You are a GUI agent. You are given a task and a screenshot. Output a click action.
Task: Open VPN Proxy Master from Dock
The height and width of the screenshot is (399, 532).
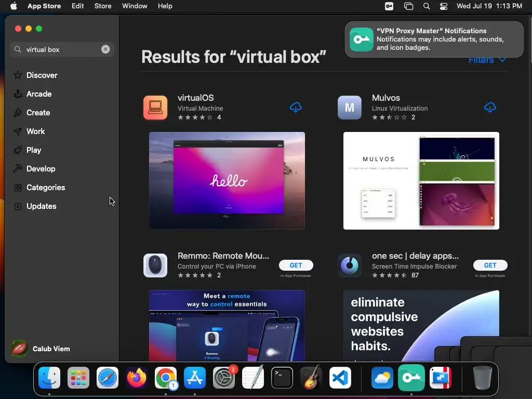pos(411,378)
